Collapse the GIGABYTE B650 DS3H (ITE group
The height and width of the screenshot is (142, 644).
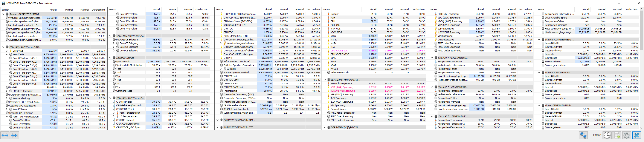(x=218, y=127)
